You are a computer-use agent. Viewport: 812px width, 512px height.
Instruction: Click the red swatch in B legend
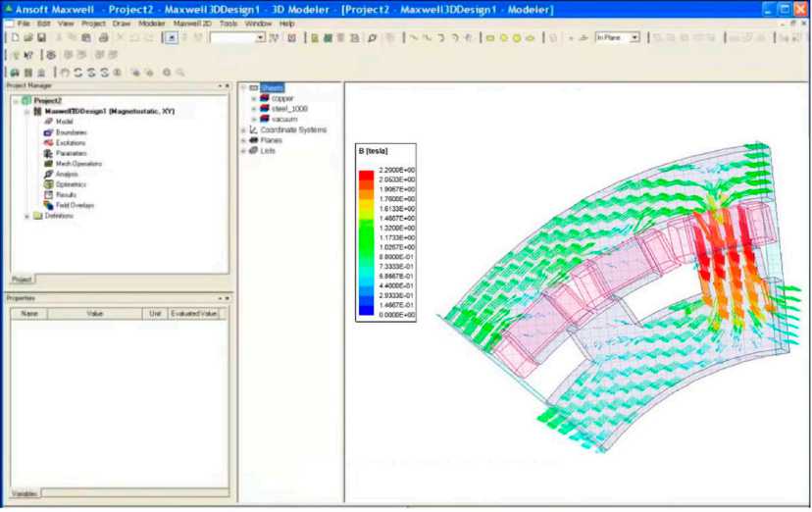(x=366, y=176)
